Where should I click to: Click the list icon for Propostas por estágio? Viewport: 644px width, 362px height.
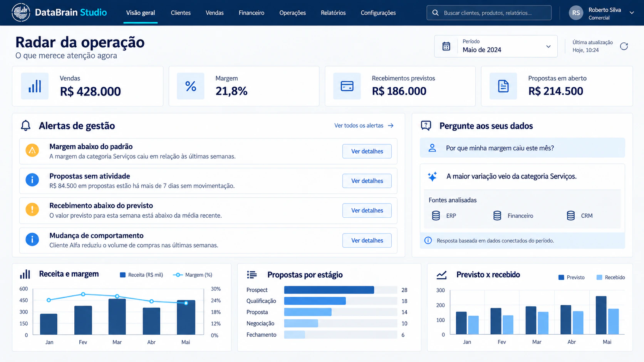[x=252, y=275]
